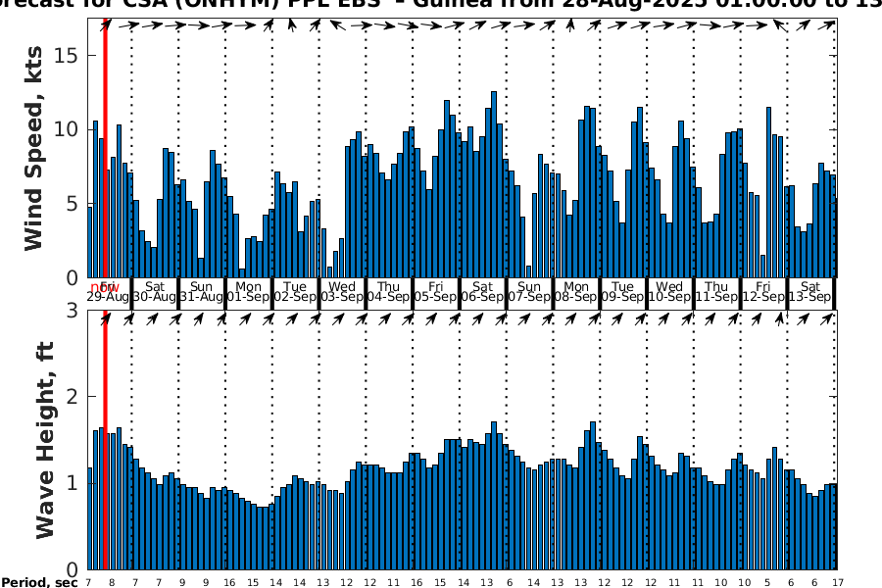Select the 'Fri 12-Sep' date label
Image resolution: width=882 pixels, height=588 pixels.
point(762,291)
